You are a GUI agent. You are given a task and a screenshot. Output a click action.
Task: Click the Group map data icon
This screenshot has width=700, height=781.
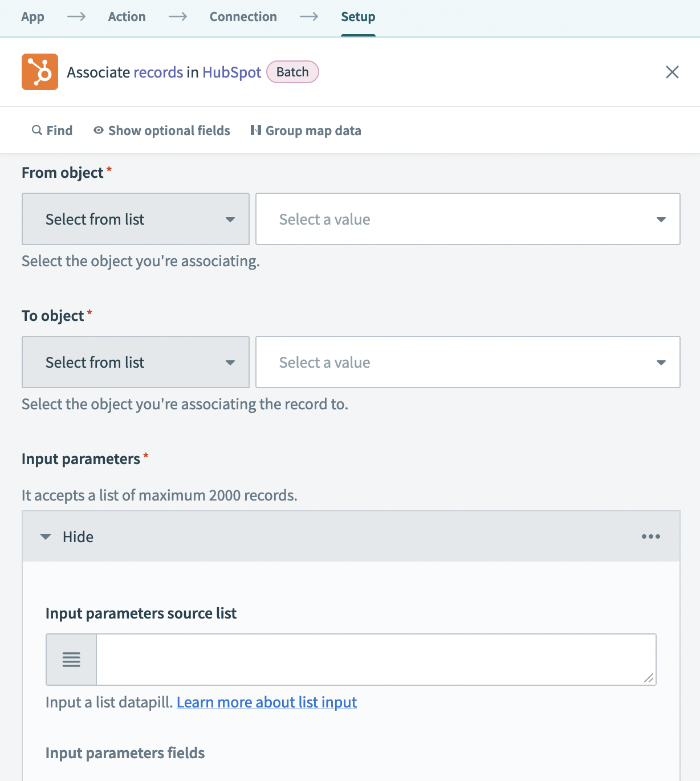[256, 131]
